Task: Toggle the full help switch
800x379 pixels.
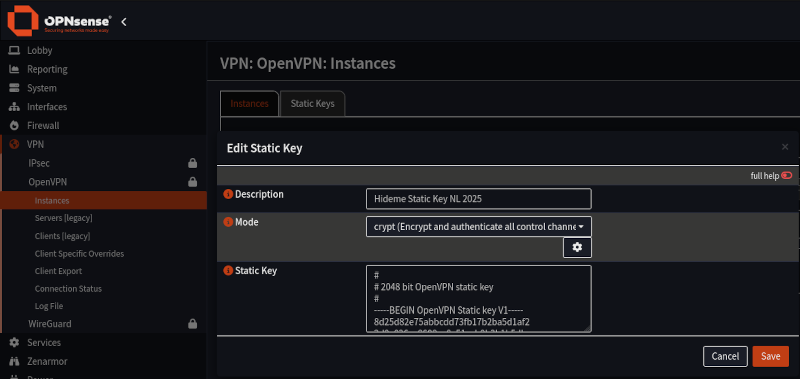Action: [x=786, y=175]
